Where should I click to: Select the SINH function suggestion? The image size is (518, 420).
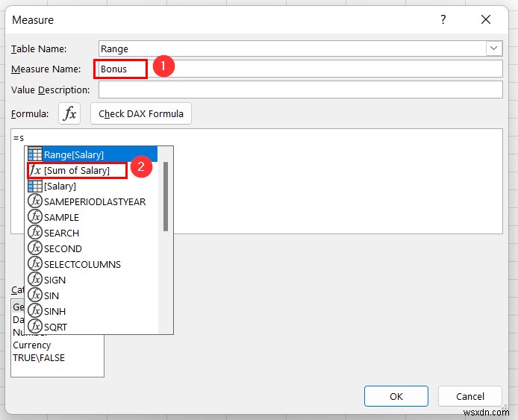click(x=92, y=311)
